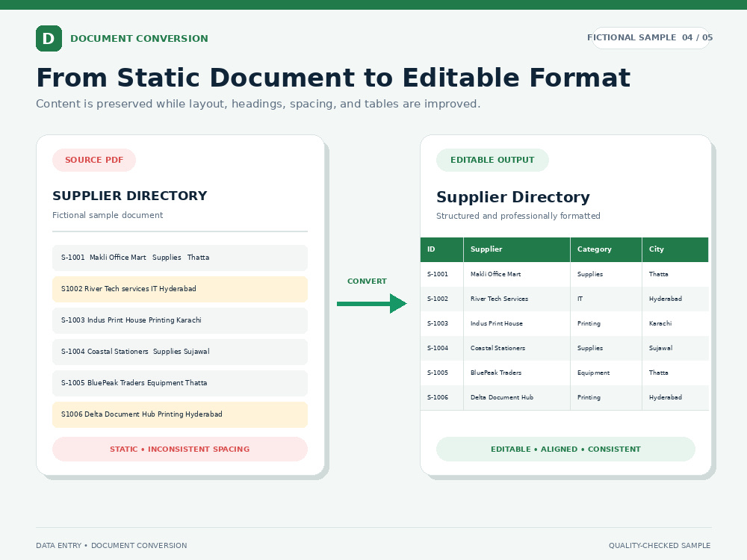This screenshot has width=747, height=560.
Task: Select highlighted row S1002 River Tech services
Action: click(180, 289)
